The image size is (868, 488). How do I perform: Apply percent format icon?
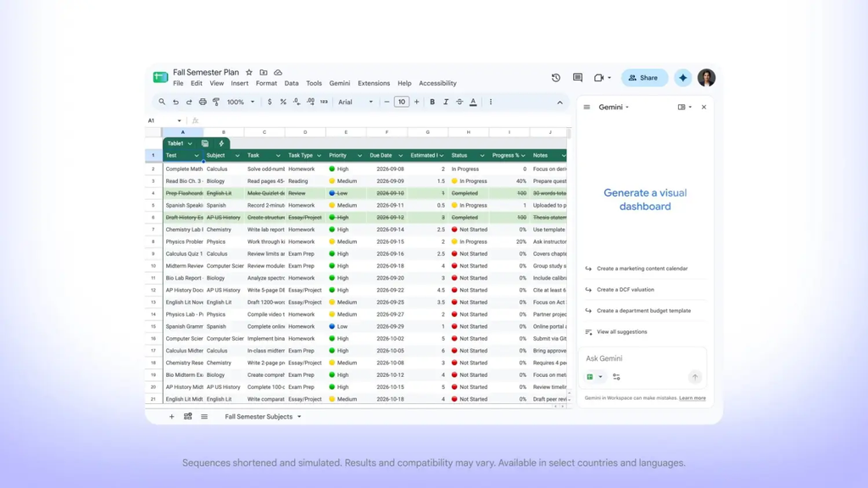(283, 102)
